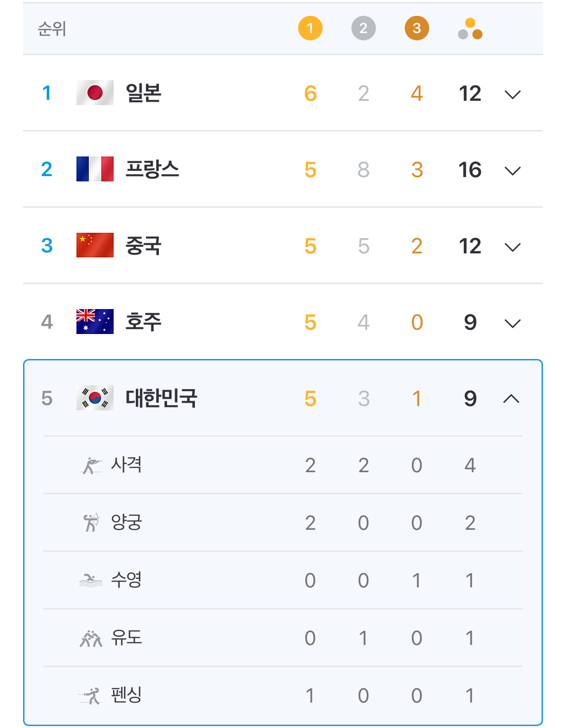
Task: Click the 순위 rank column header
Action: 52,29
